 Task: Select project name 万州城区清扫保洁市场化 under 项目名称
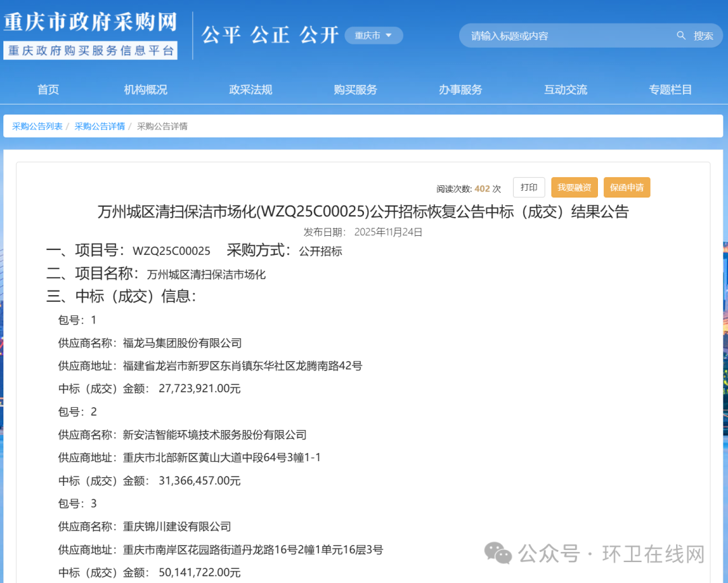pos(206,275)
